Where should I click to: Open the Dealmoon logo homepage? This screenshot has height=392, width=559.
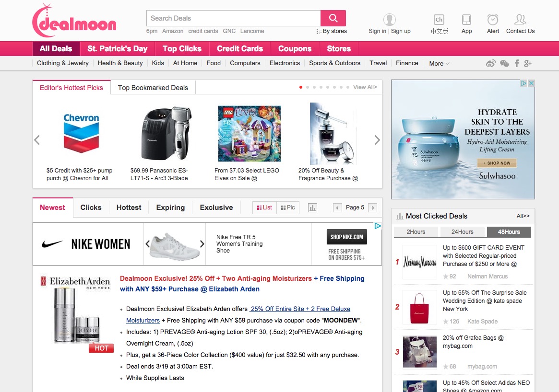coord(74,20)
